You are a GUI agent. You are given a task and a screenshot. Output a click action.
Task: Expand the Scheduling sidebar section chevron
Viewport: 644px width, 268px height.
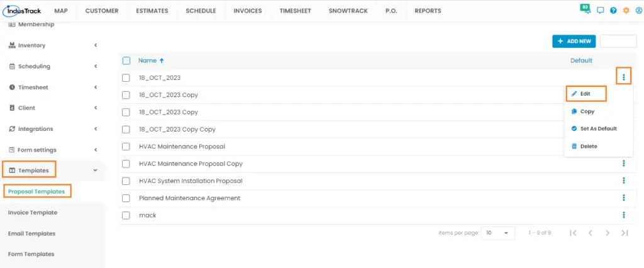[96, 66]
